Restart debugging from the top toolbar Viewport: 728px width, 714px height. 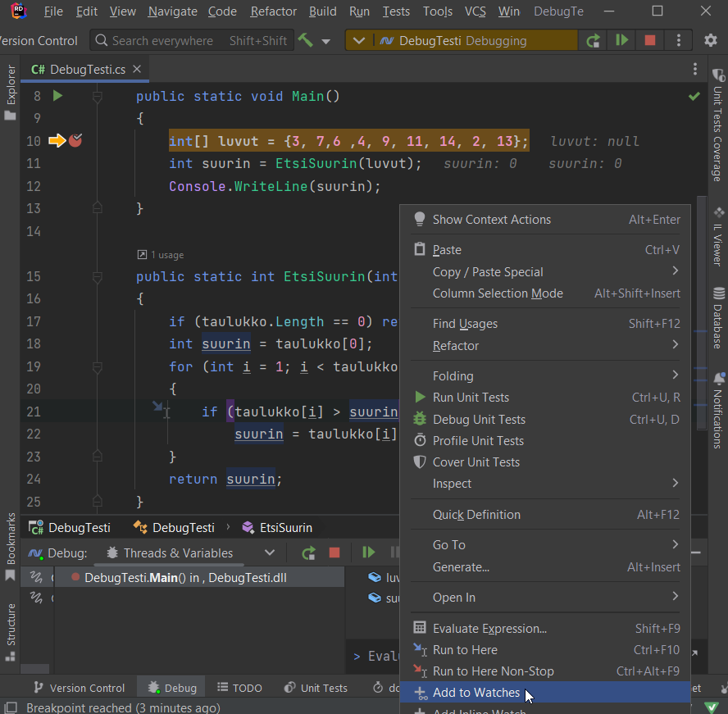click(x=592, y=40)
